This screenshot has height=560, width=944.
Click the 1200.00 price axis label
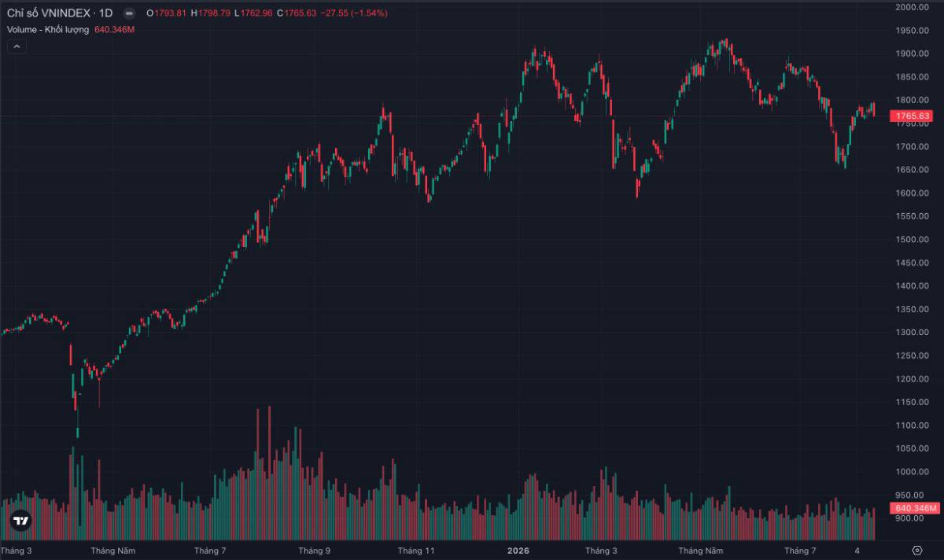pyautogui.click(x=913, y=378)
